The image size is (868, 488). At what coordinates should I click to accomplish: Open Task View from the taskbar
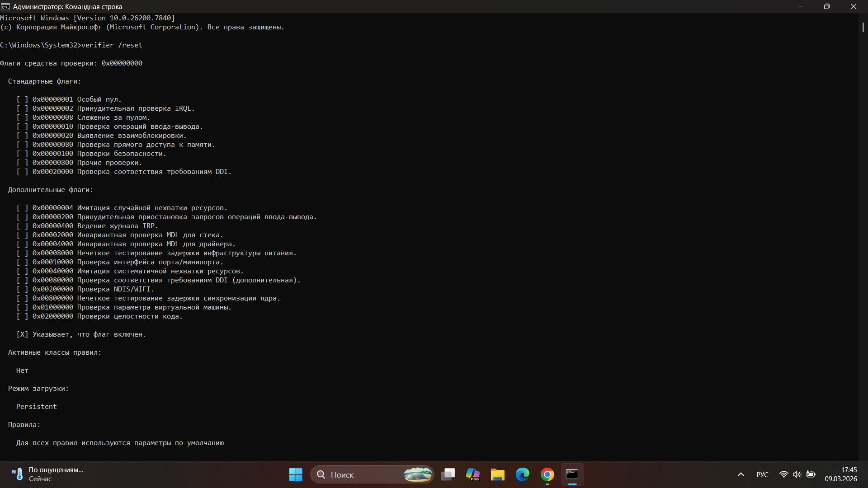point(448,474)
